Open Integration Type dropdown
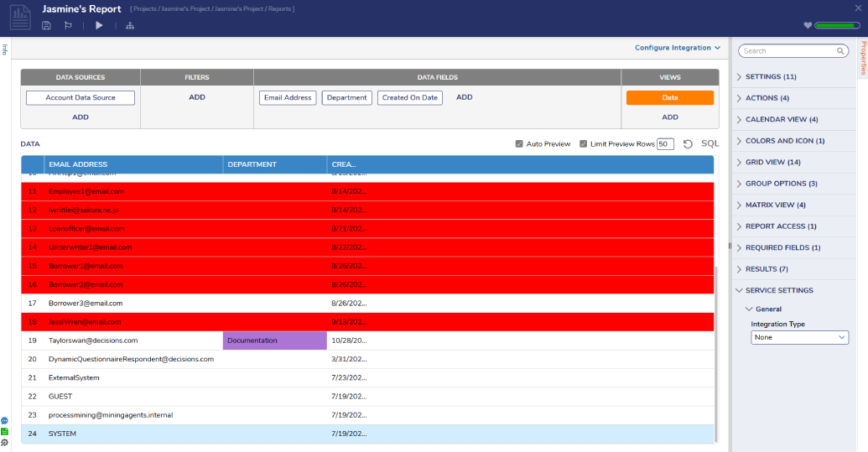The image size is (868, 452). click(x=799, y=337)
